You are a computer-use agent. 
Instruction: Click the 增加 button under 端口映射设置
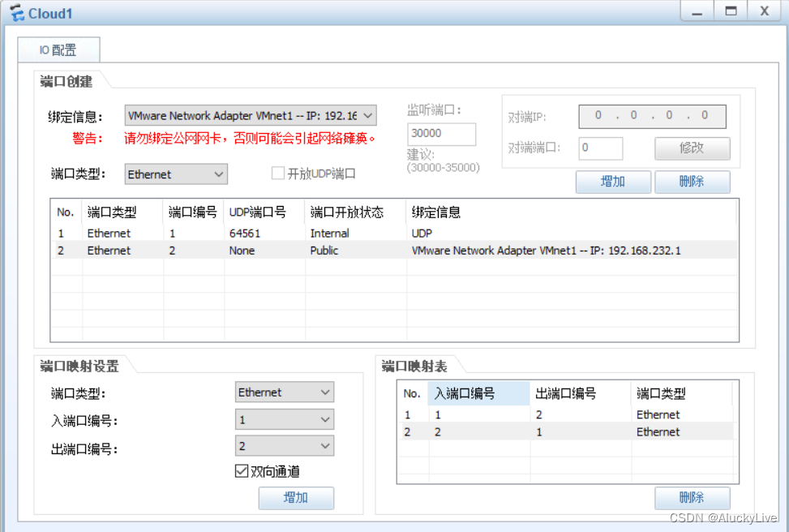[x=296, y=498]
